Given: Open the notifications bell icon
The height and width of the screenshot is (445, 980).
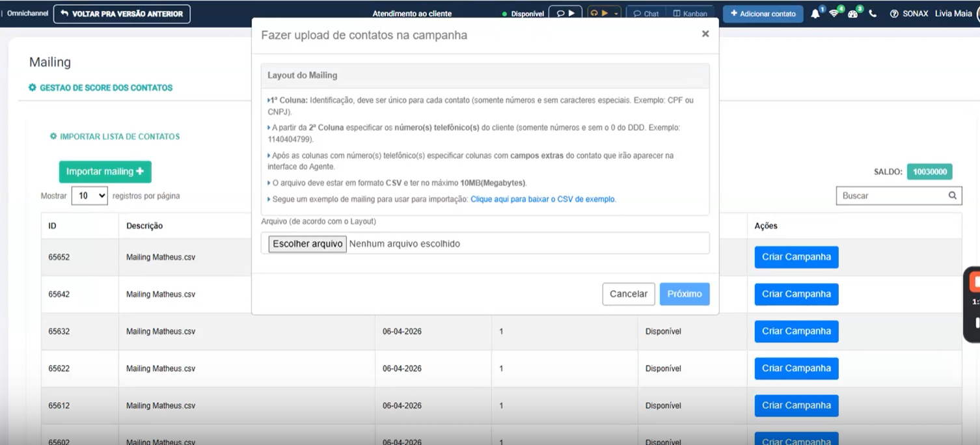Looking at the screenshot, I should click(815, 14).
